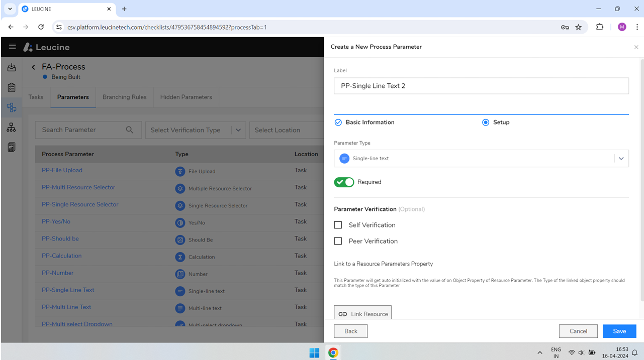Click the Multiple Resource Selector type icon
644x360 pixels.
pos(180,188)
